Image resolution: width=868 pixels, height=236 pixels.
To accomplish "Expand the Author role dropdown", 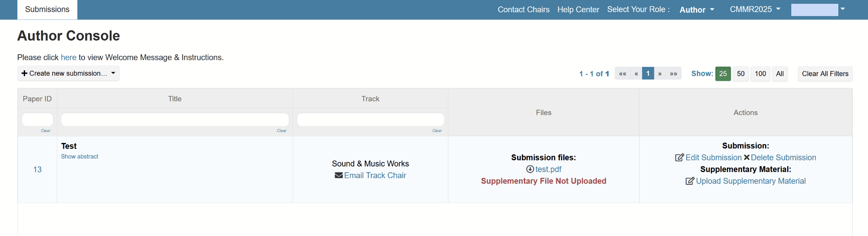I will (x=697, y=10).
